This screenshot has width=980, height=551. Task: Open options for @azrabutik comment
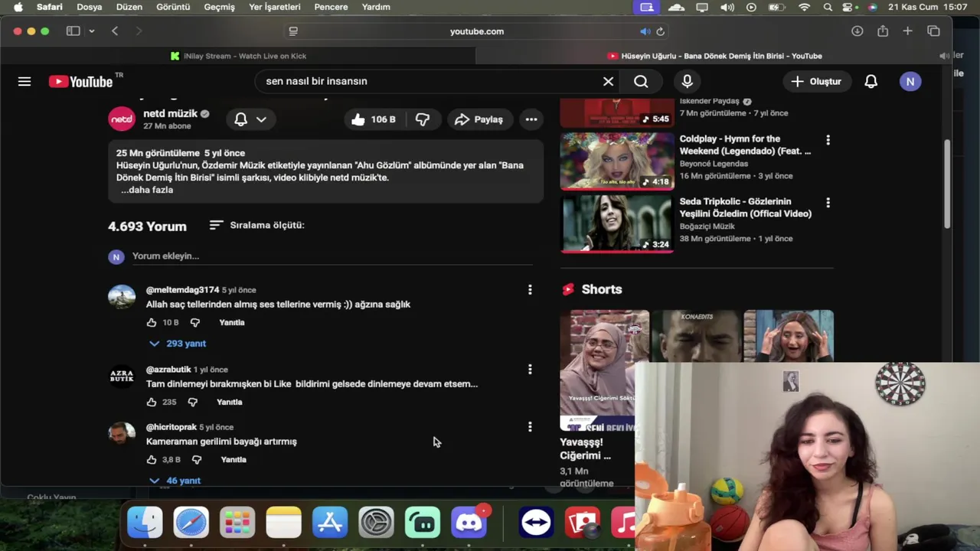point(530,370)
